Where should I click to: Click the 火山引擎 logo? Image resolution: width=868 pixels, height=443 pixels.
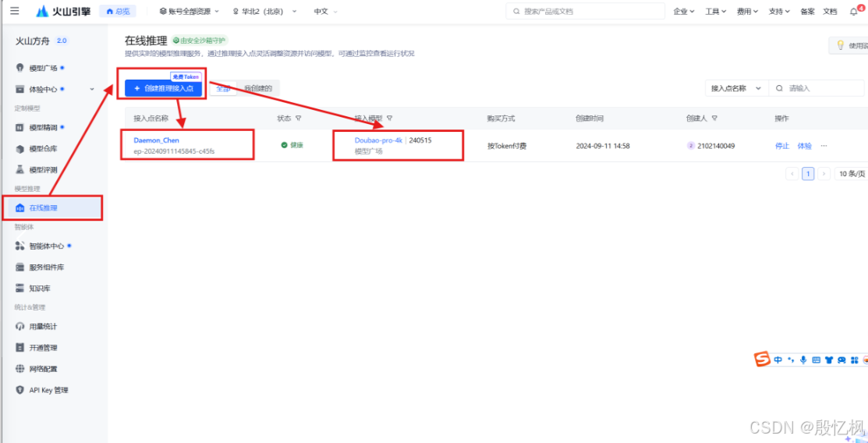click(63, 11)
